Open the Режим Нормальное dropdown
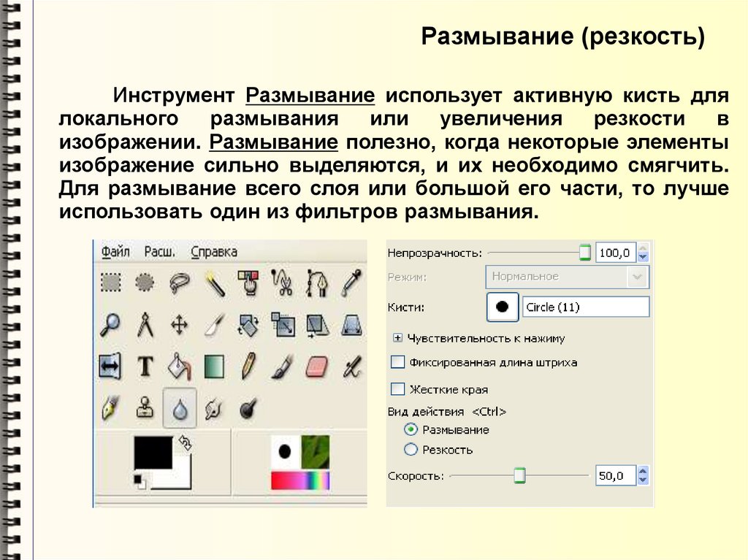The height and width of the screenshot is (560, 748). (567, 277)
